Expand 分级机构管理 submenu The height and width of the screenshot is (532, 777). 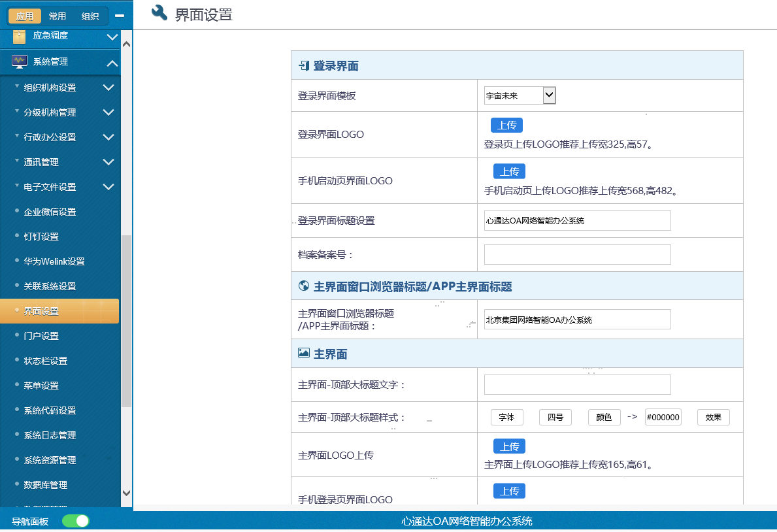pos(108,112)
